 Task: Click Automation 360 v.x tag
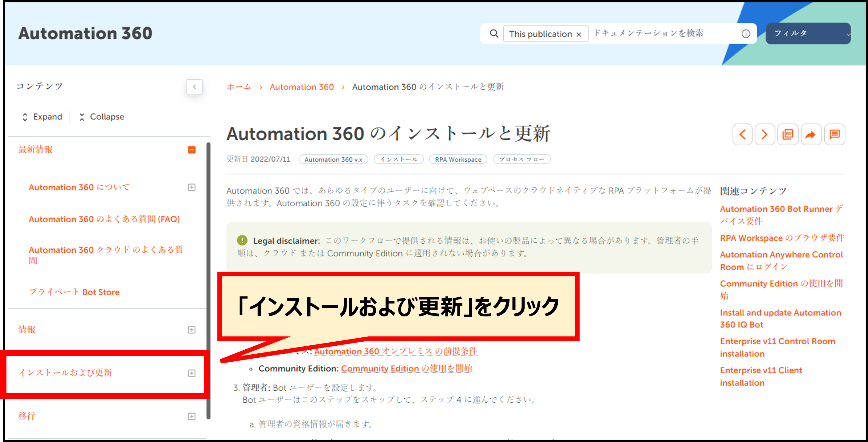(x=333, y=159)
